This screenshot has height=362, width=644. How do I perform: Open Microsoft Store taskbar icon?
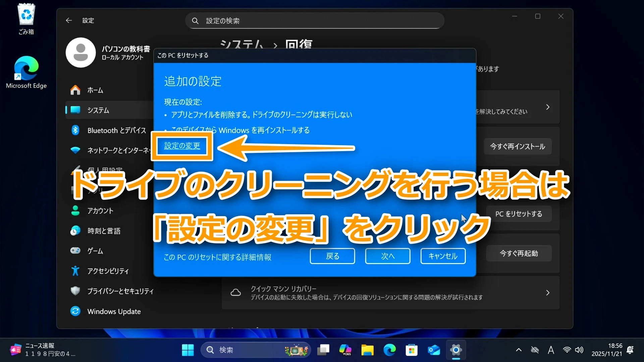[x=411, y=350]
